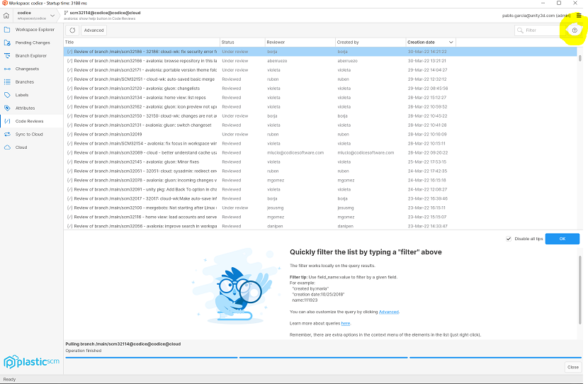Screen dimensions: 588x384
Task: Toggle sort arrow on Creation date column
Action: click(451, 42)
